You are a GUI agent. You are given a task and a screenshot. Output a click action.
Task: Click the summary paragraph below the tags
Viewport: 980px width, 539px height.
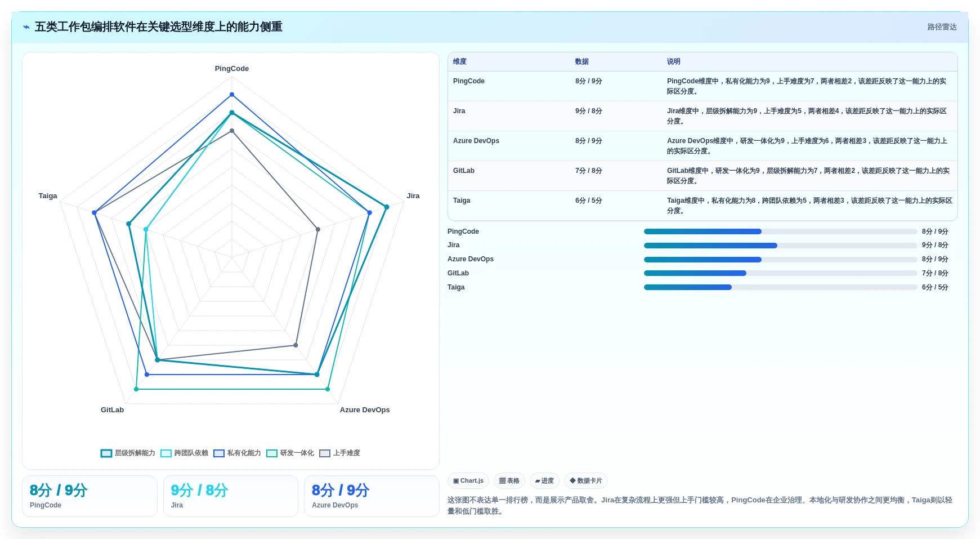[x=700, y=506]
